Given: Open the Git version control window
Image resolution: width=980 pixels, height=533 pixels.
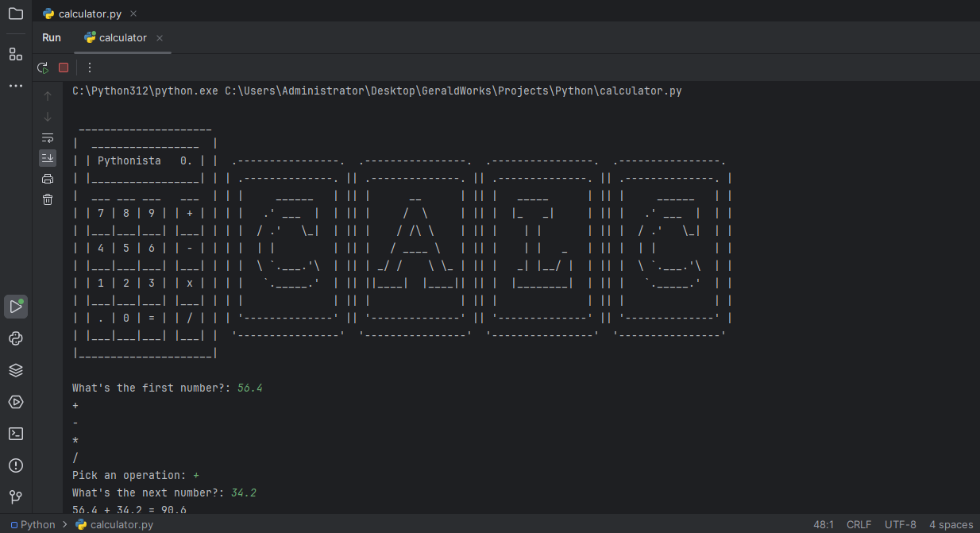Looking at the screenshot, I should pos(16,497).
